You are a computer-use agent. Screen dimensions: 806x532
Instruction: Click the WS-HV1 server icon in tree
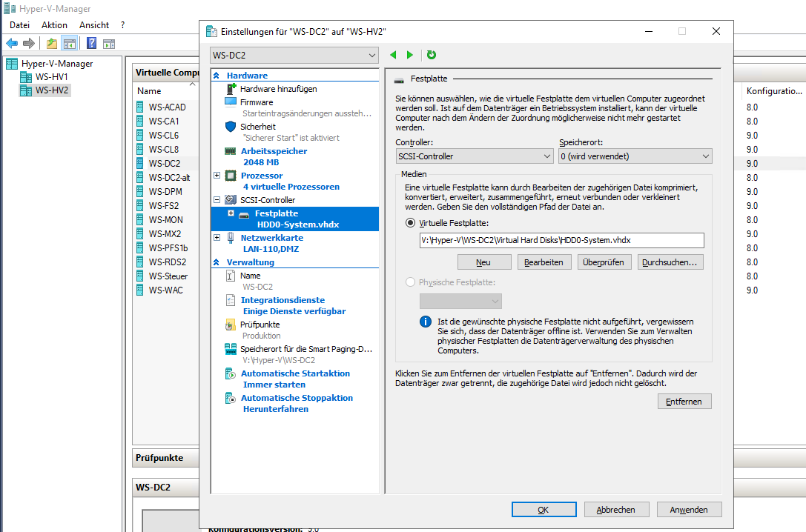pyautogui.click(x=26, y=77)
